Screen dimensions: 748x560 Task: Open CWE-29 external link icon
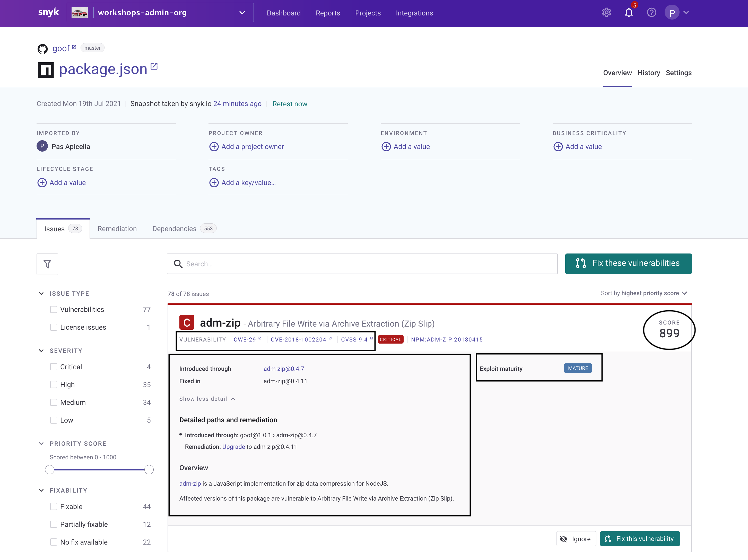(x=260, y=338)
